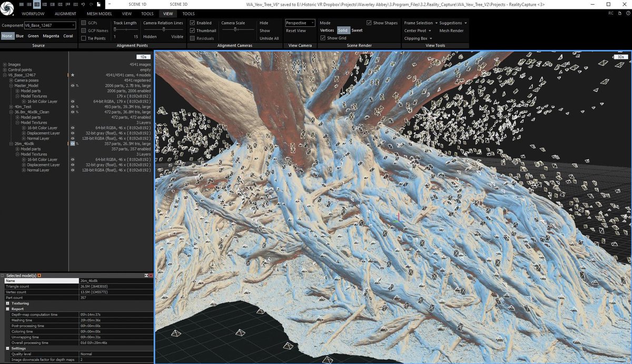Click the Camera Relation Lines slider
The width and height of the screenshot is (632, 364).
point(163,30)
